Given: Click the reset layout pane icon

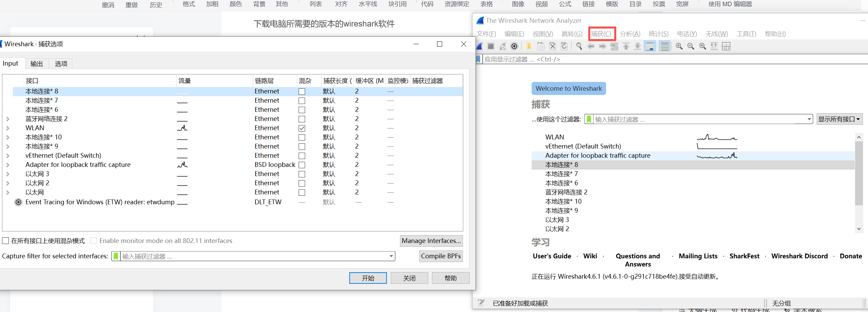Looking at the screenshot, I should point(726,46).
